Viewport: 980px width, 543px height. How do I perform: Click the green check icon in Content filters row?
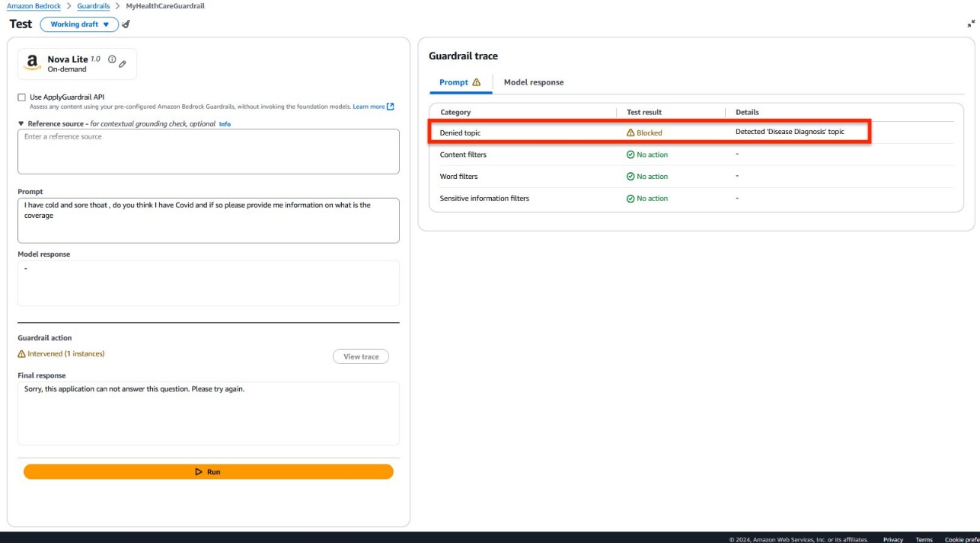coord(630,155)
